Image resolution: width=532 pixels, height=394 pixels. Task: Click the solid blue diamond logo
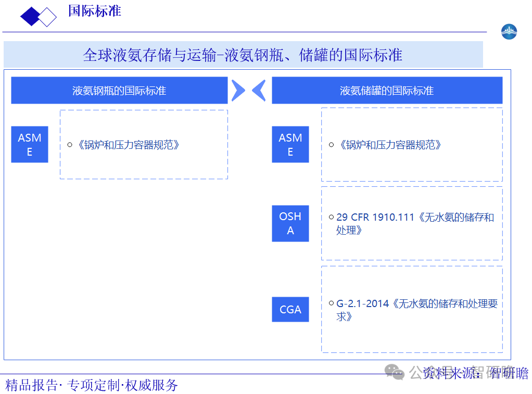coord(30,17)
